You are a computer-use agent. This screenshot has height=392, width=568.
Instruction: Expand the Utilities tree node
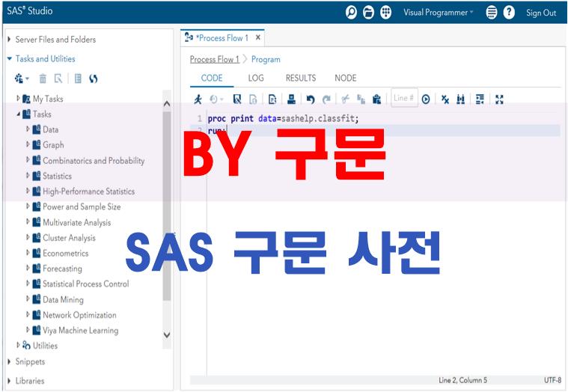pos(18,346)
